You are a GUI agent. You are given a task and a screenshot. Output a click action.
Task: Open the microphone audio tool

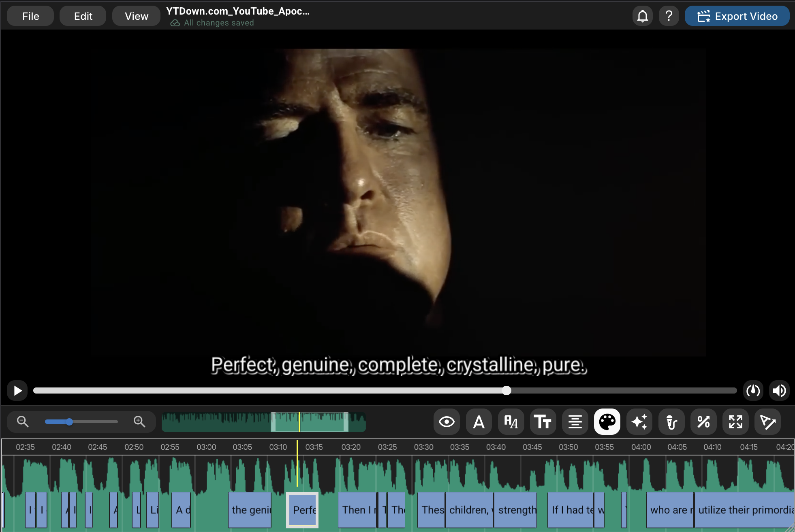coord(671,422)
